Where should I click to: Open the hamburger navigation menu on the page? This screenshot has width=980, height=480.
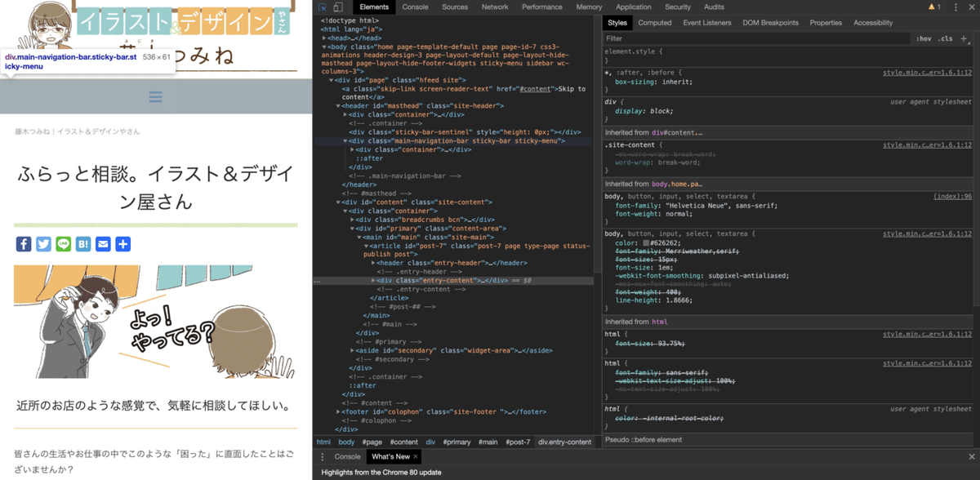coord(156,96)
